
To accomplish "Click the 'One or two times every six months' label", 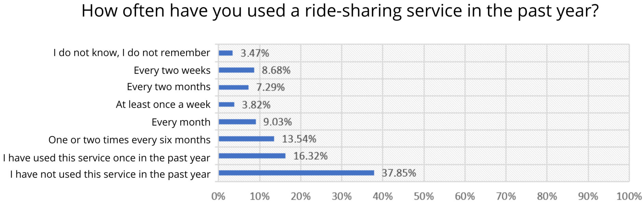I will (x=129, y=140).
